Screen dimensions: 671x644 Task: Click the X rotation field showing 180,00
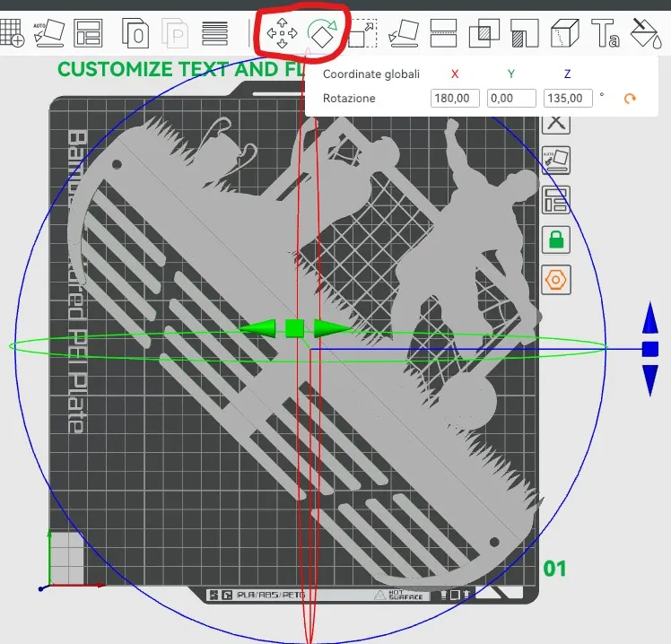point(455,99)
